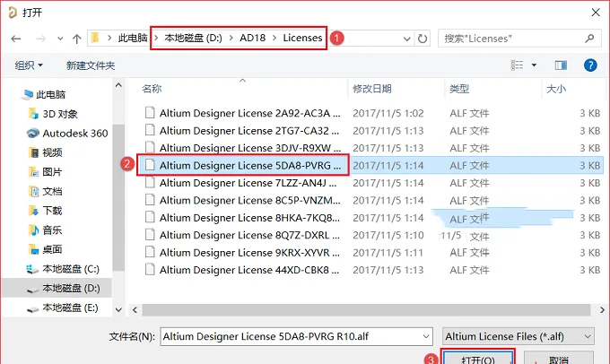The height and width of the screenshot is (364, 610).
Task: Open the 组织 menu
Action: pyautogui.click(x=29, y=65)
